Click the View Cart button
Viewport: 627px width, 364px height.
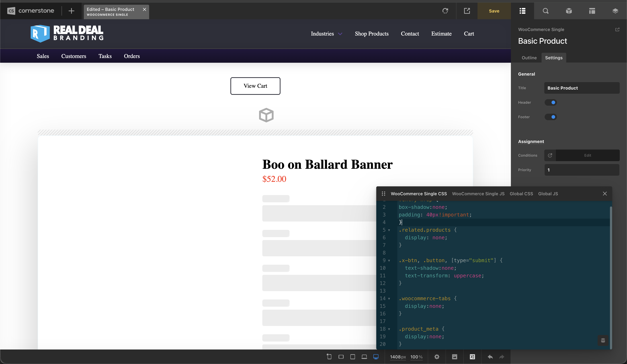[255, 86]
